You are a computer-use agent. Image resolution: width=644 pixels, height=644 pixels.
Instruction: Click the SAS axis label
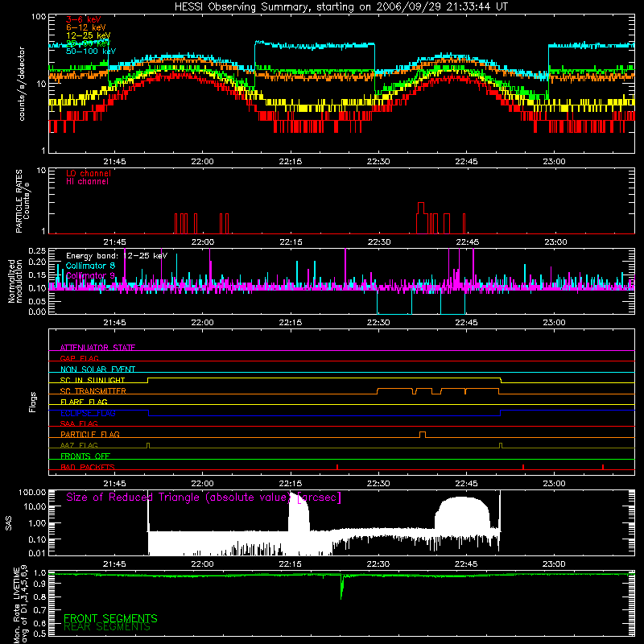point(8,523)
